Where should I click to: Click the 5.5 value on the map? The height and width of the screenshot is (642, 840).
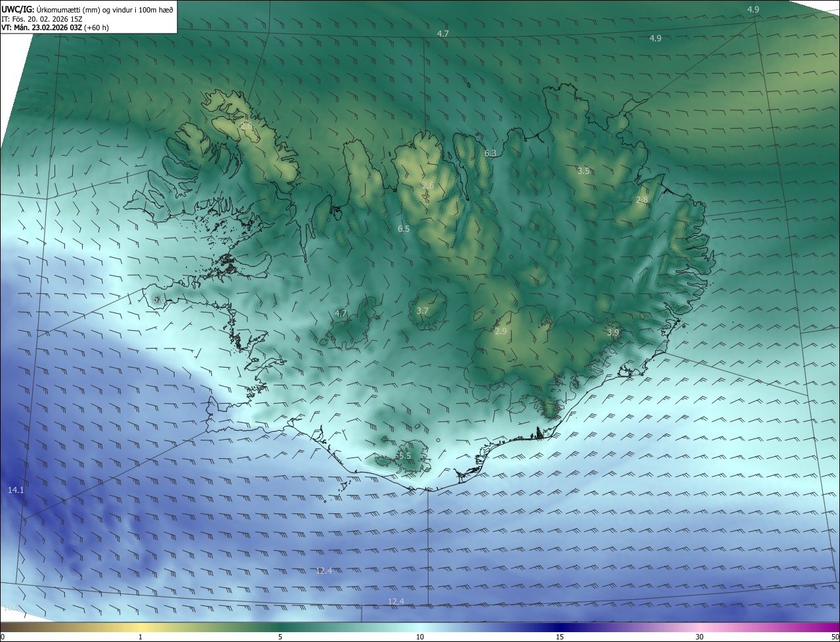pos(405,456)
